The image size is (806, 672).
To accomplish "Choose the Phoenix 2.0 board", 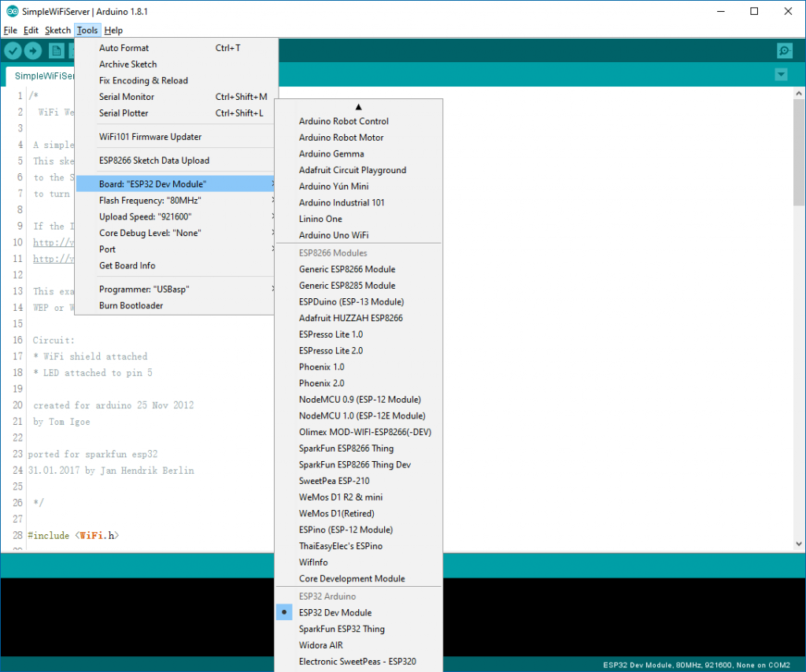I will pos(359,383).
